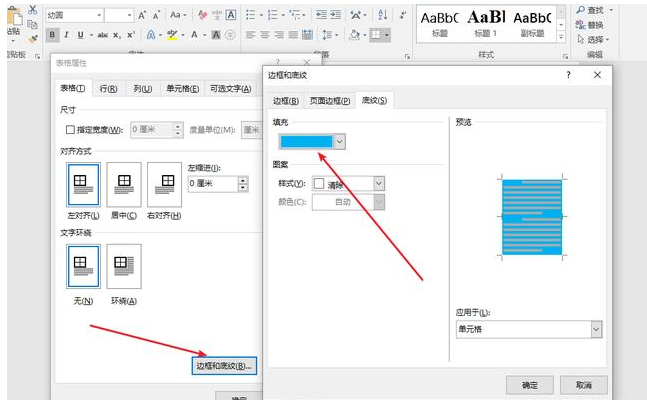Switch to the 页面边框 tab
647x400 pixels.
coord(330,100)
